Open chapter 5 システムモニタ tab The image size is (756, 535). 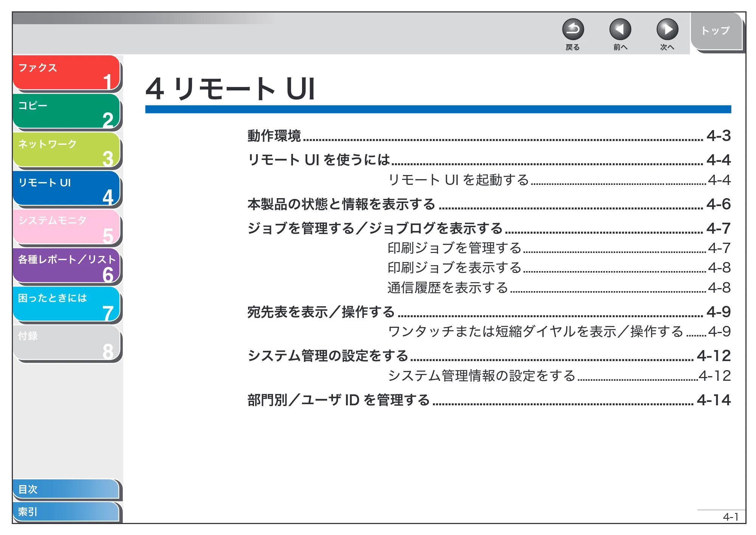click(x=67, y=226)
